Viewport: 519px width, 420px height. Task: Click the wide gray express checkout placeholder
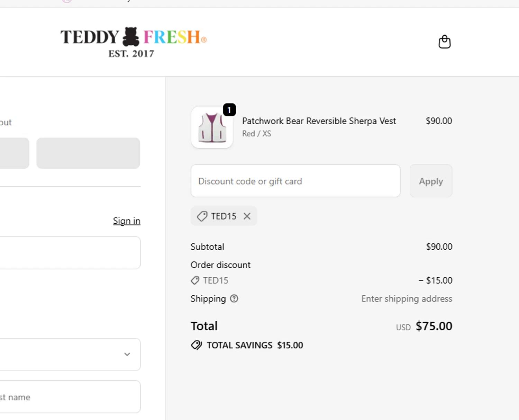coord(88,153)
